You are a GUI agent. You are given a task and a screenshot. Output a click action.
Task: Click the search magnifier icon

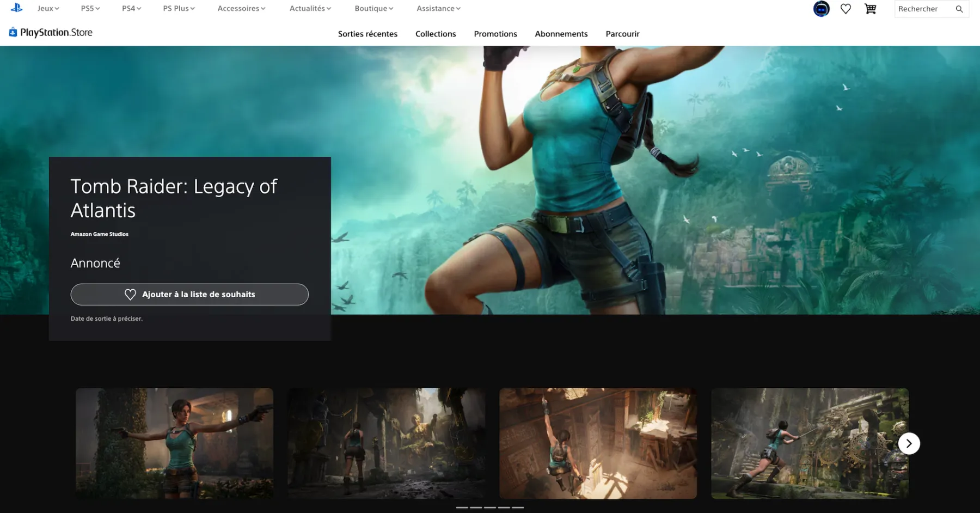coord(959,9)
